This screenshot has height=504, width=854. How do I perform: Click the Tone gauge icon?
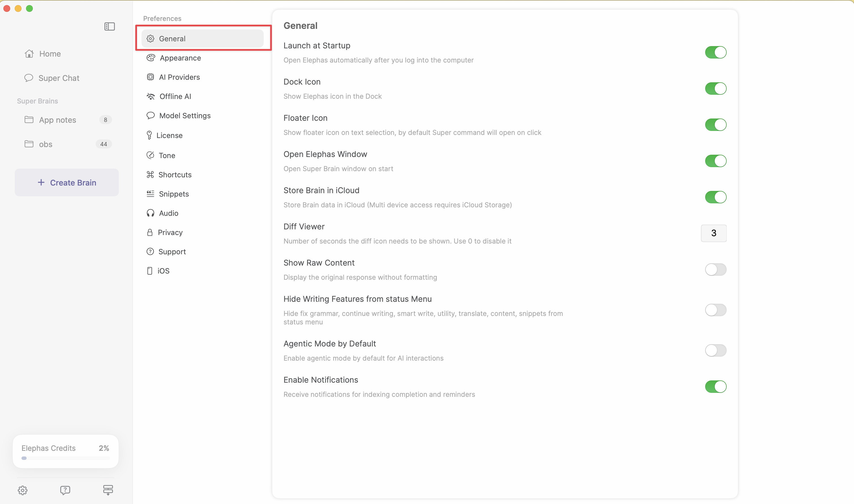pyautogui.click(x=150, y=155)
